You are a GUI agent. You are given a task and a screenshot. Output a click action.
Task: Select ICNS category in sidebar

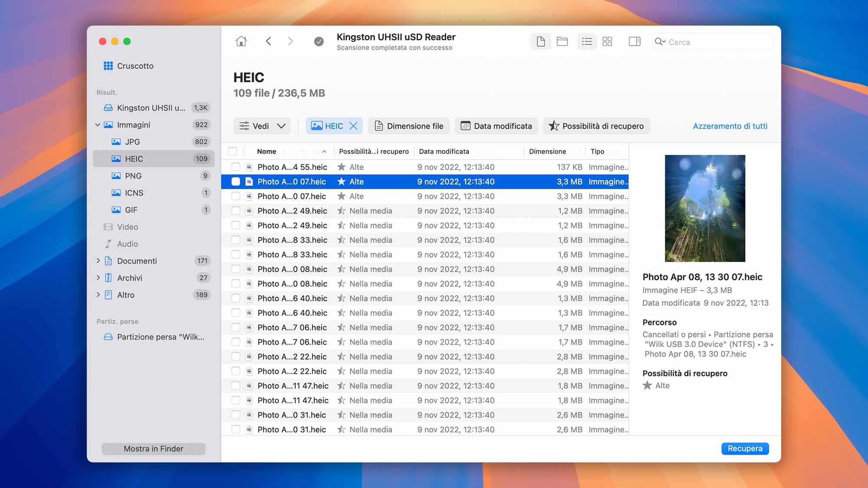[154, 193]
